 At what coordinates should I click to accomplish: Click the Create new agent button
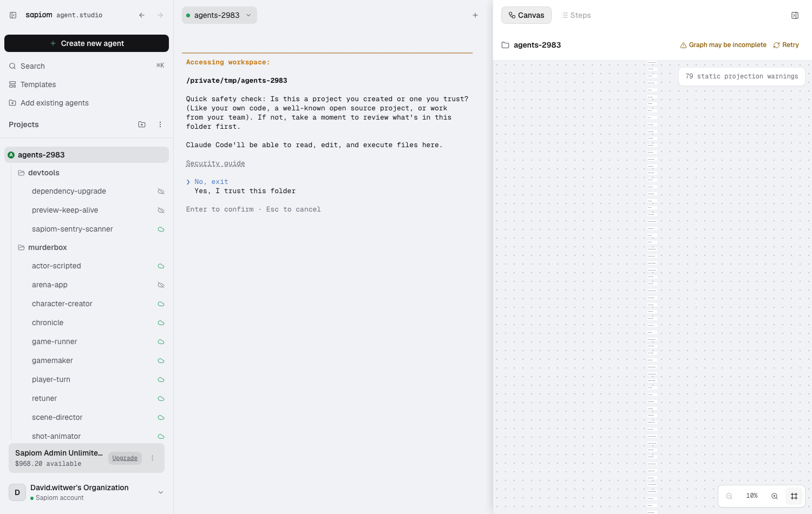(x=87, y=43)
